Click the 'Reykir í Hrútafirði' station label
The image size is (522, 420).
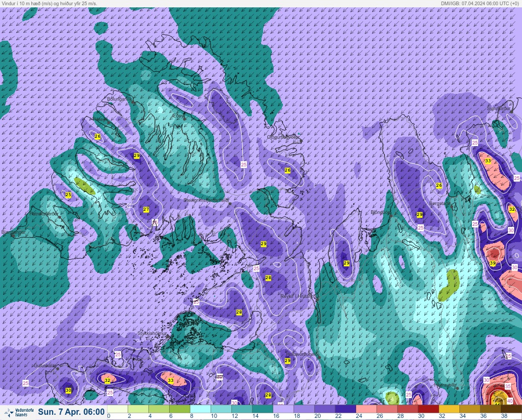coord(298,296)
